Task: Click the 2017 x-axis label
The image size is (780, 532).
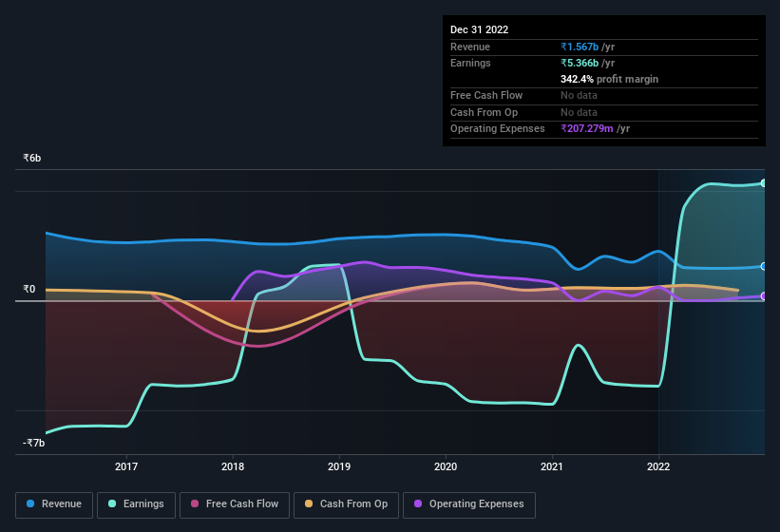Action: (126, 466)
